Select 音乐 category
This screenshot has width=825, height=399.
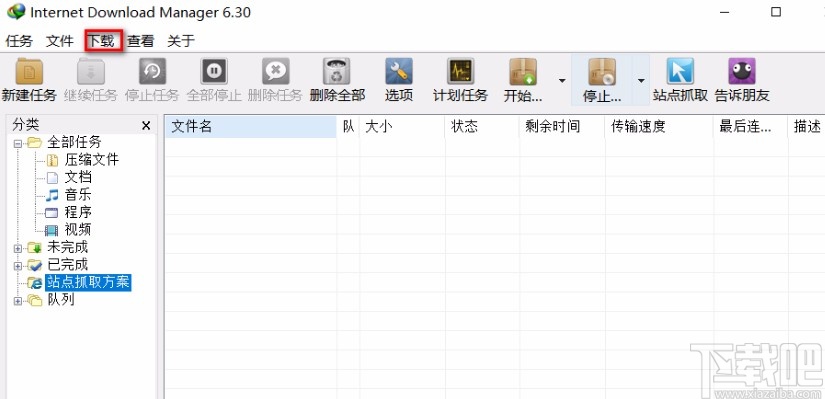pos(78,195)
